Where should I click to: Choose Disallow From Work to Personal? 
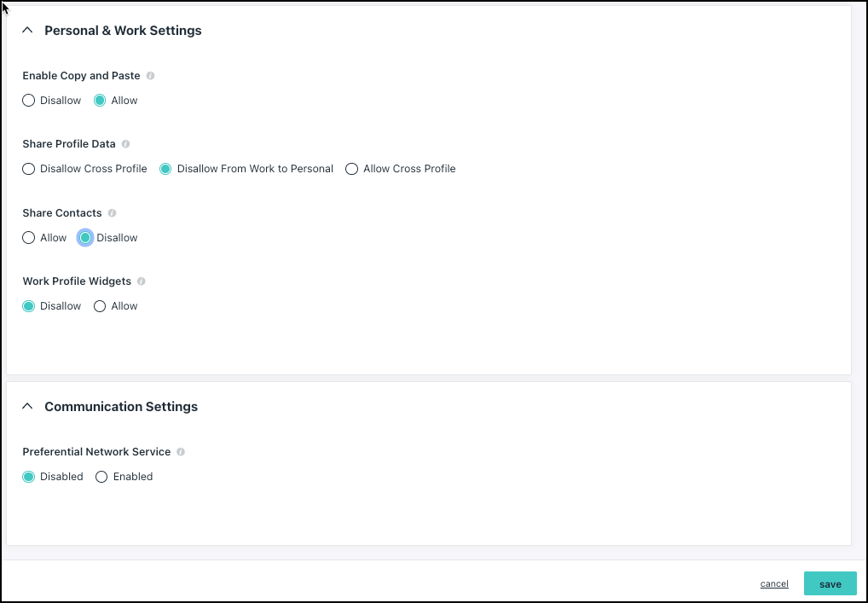click(166, 169)
